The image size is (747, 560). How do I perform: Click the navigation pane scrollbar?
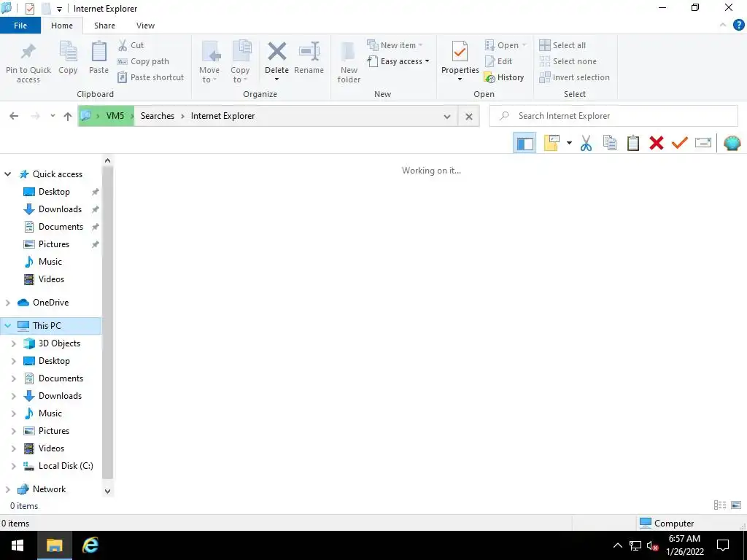click(108, 322)
